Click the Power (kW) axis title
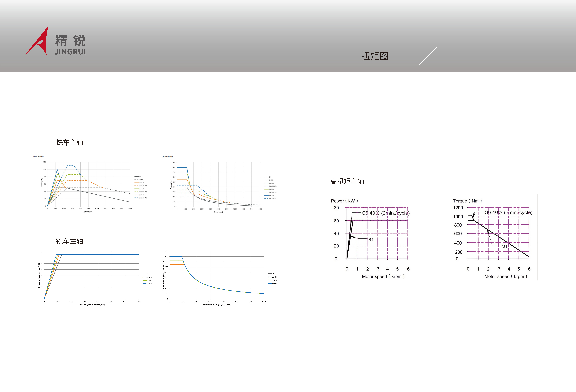The image size is (576, 392). [x=344, y=201]
